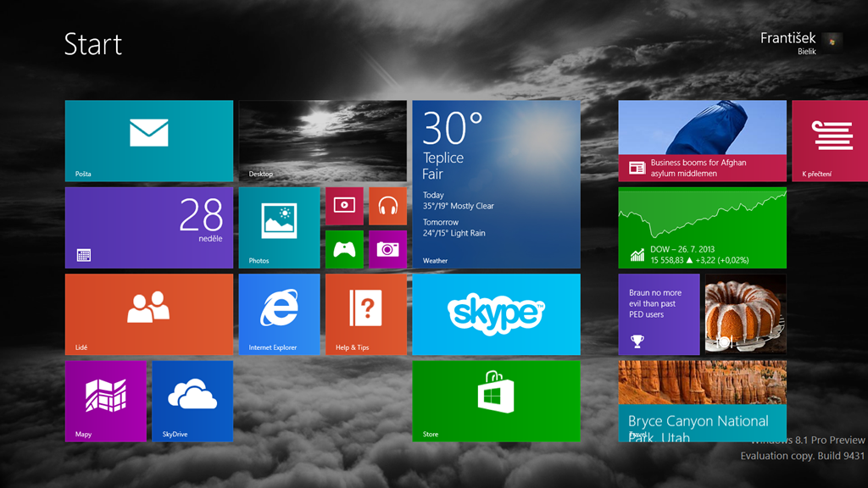Open the Music headphones tile
This screenshot has height=488, width=868.
(387, 206)
